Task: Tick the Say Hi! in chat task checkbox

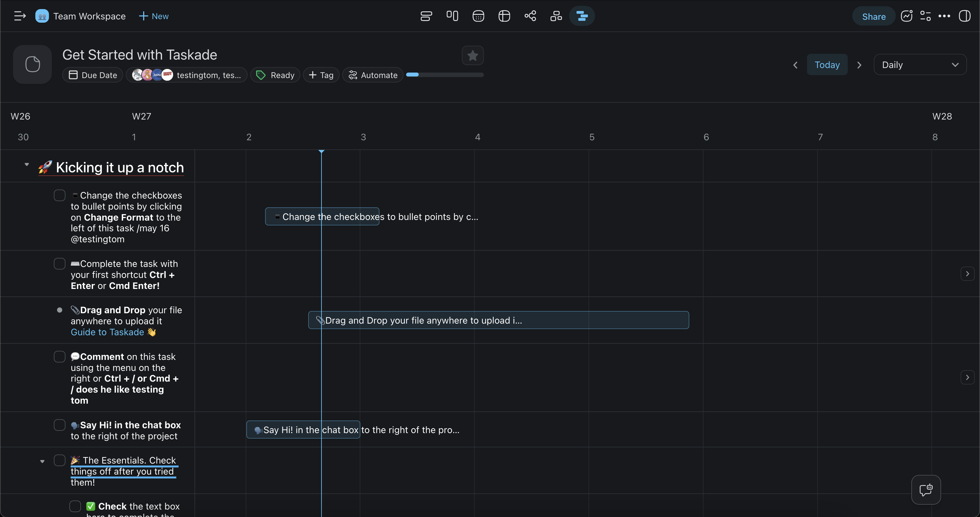Action: click(59, 425)
